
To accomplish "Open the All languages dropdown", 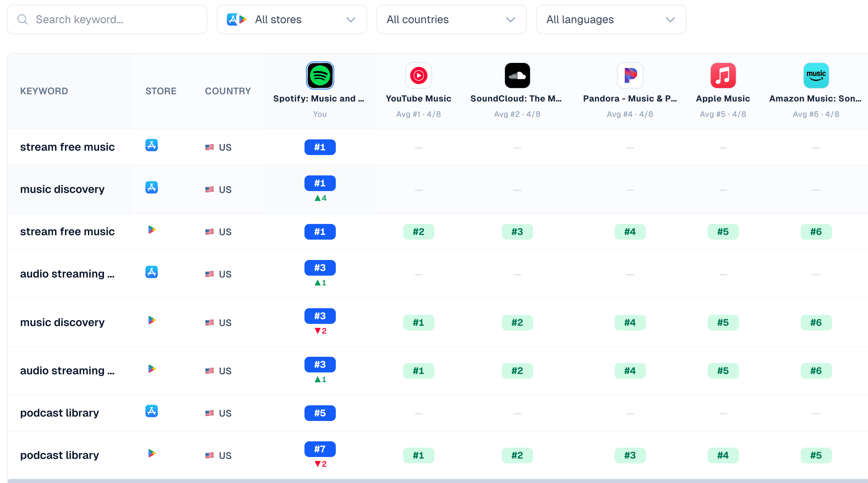I will (x=611, y=19).
